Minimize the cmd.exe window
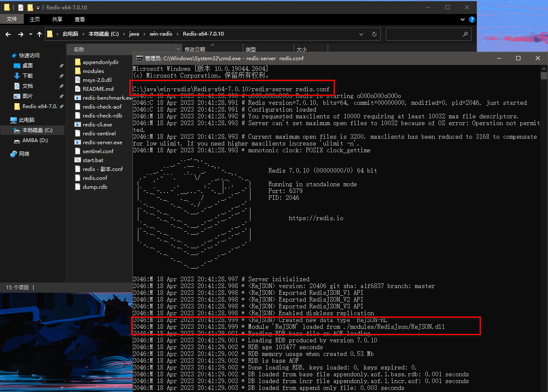The image size is (548, 392). (499, 58)
